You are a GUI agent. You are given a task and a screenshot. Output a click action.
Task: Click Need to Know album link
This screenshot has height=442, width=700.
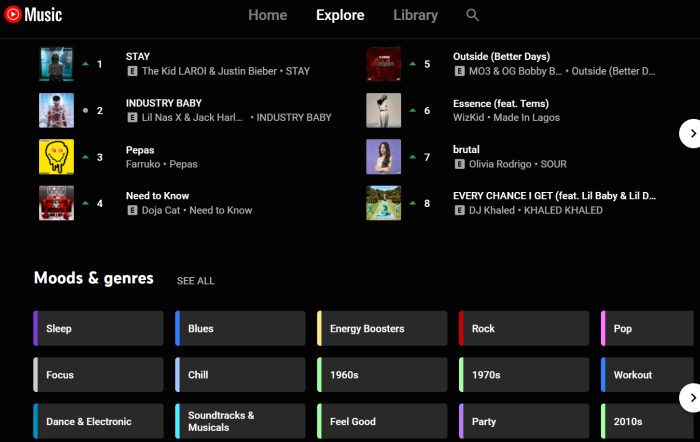[221, 210]
